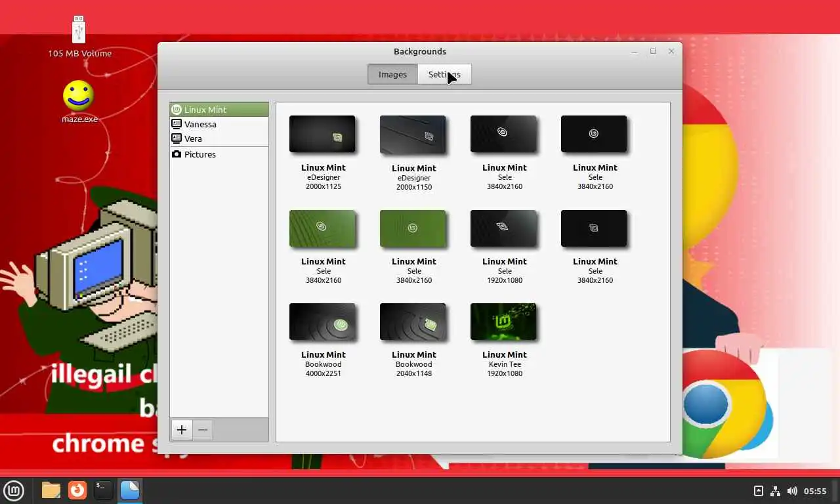Viewport: 840px width, 504px height.
Task: Select the green Sele wallpaper with diagonal lines
Action: coord(322,228)
